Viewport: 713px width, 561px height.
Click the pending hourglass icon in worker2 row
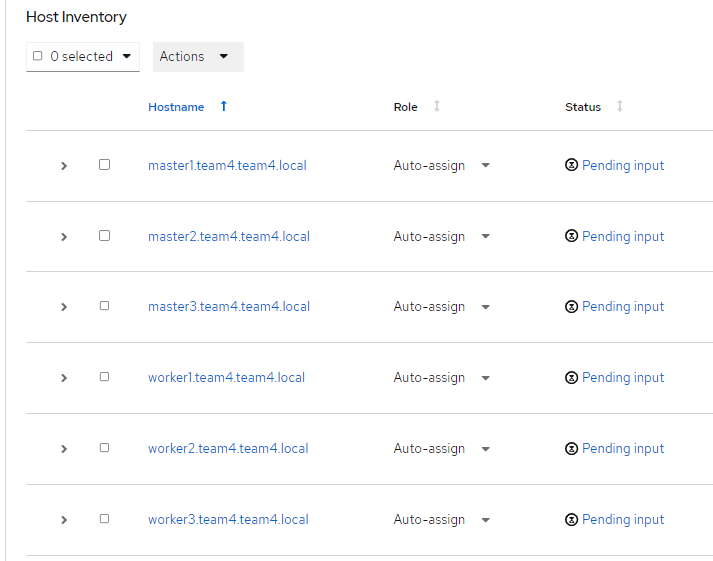point(572,448)
